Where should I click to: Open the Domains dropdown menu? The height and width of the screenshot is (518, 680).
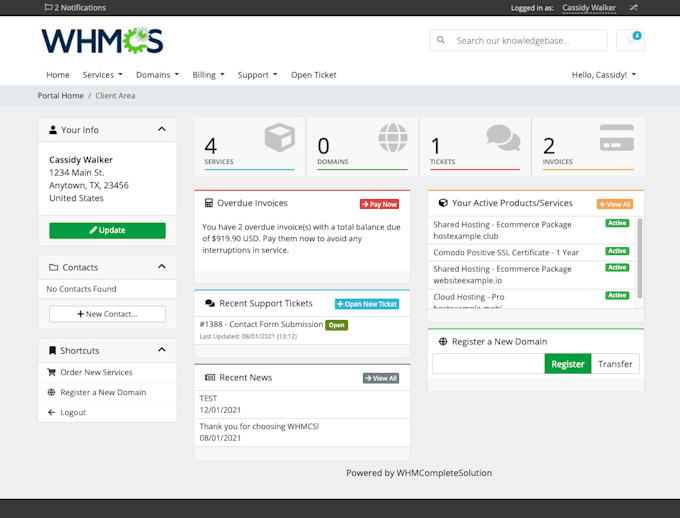[157, 75]
